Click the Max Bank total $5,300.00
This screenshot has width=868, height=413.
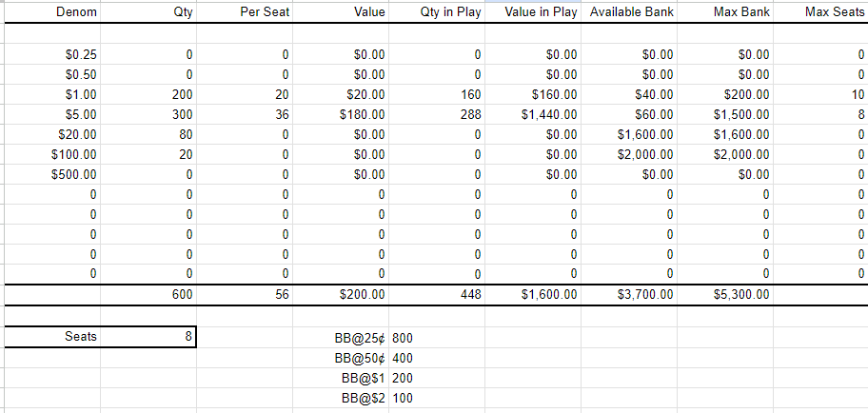pos(726,295)
